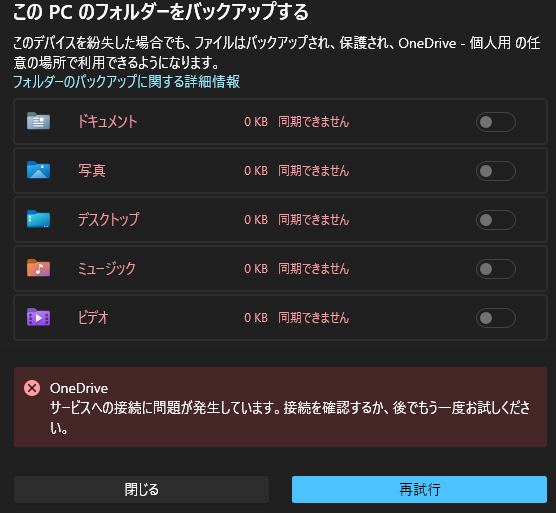Click the ミュージック music folder icon
Screen dimensions: 556x513
(38, 268)
